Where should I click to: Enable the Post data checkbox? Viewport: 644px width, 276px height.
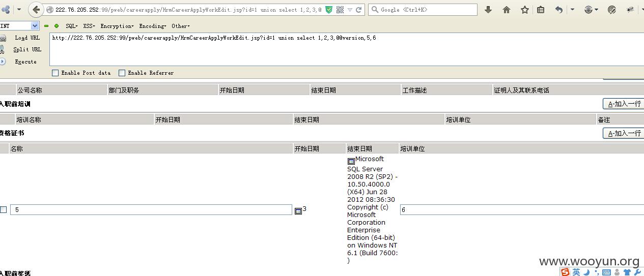55,73
